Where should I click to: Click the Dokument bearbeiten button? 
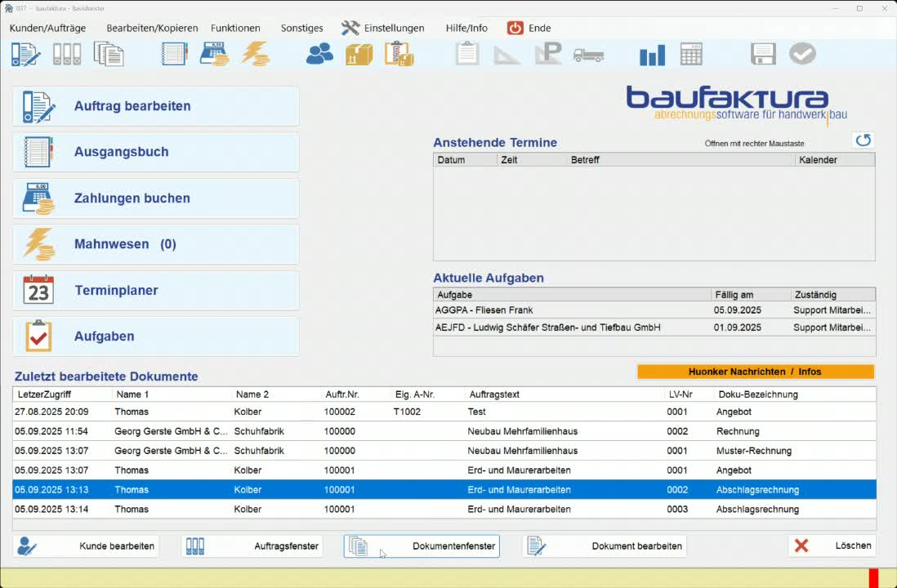pyautogui.click(x=605, y=546)
